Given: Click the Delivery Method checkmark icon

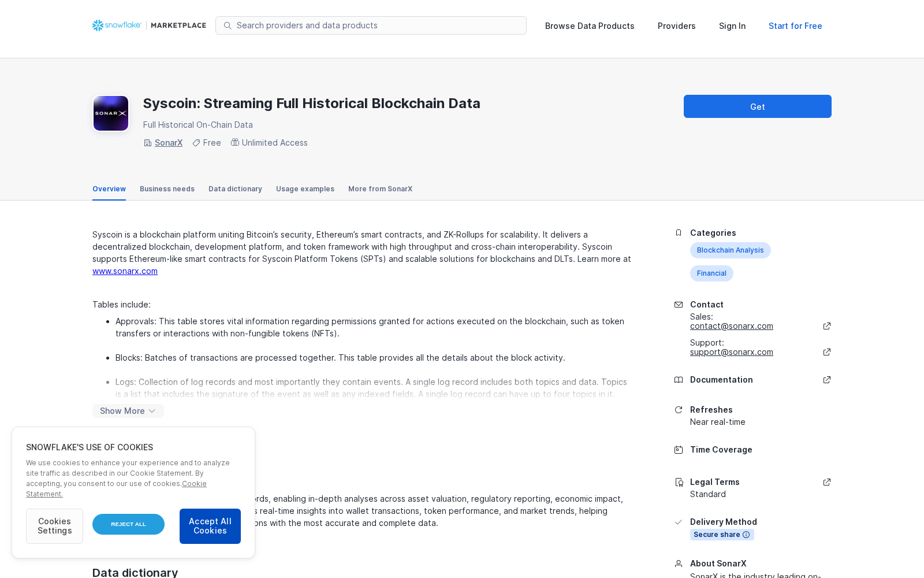Looking at the screenshot, I should 679,522.
